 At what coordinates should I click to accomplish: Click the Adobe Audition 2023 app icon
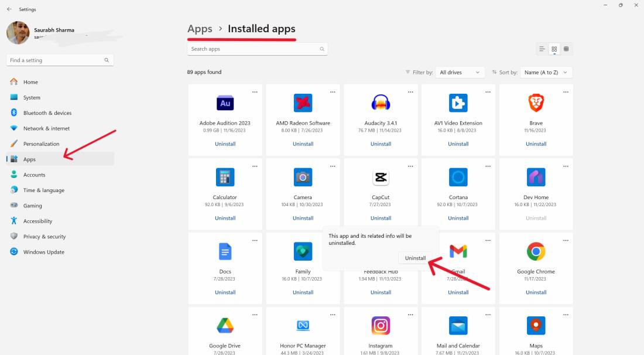[x=225, y=103]
